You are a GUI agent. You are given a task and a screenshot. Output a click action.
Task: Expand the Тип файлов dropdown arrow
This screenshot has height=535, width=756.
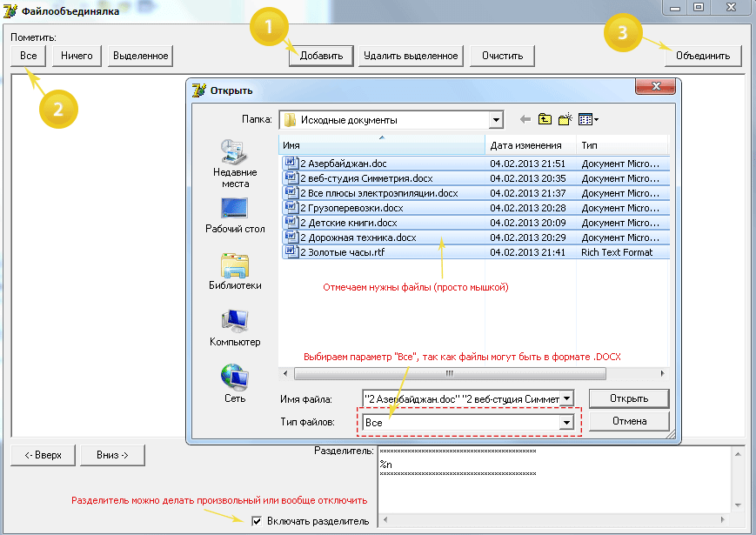[567, 423]
